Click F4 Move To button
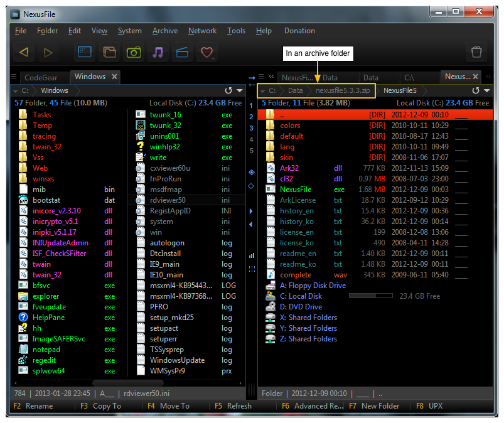 click(x=168, y=406)
